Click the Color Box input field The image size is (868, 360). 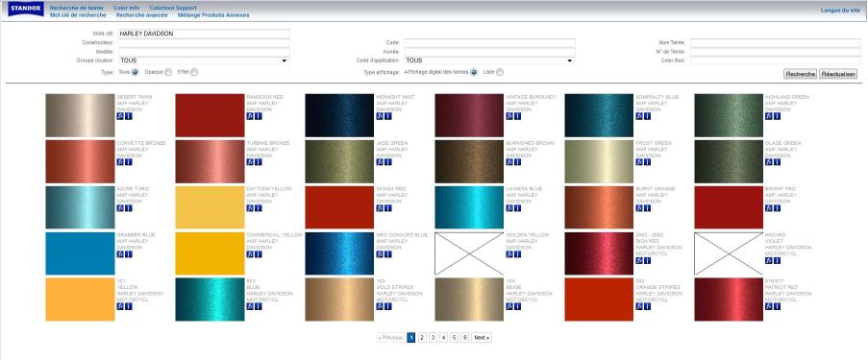(x=775, y=60)
